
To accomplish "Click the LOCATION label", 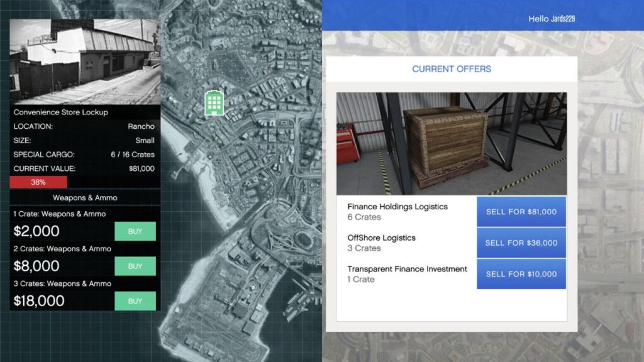I will point(33,126).
